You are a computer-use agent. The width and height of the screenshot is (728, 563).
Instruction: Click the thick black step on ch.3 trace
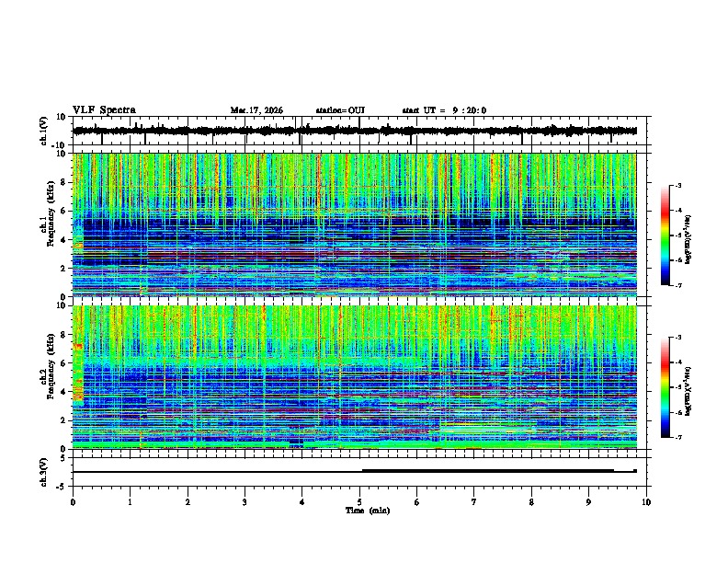pyautogui.click(x=488, y=471)
